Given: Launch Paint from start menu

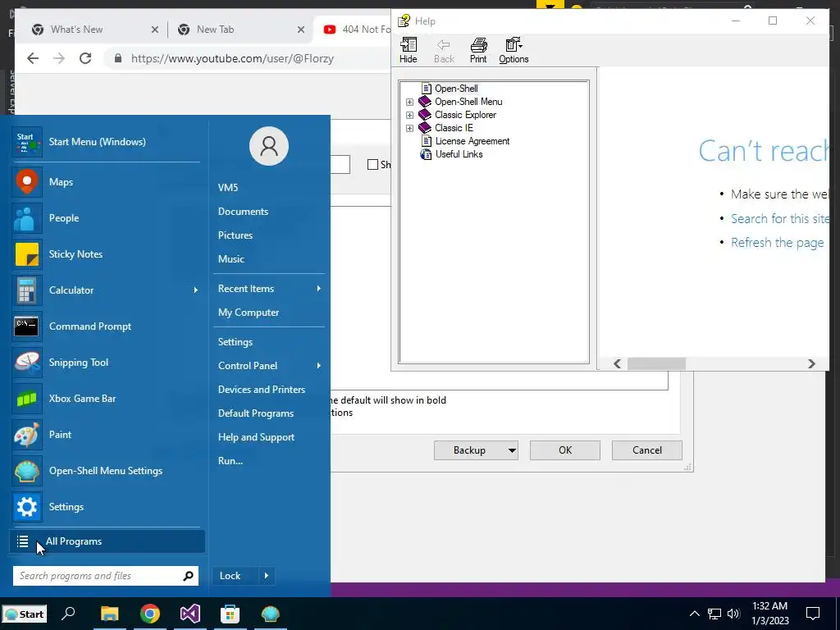Looking at the screenshot, I should tap(106, 435).
